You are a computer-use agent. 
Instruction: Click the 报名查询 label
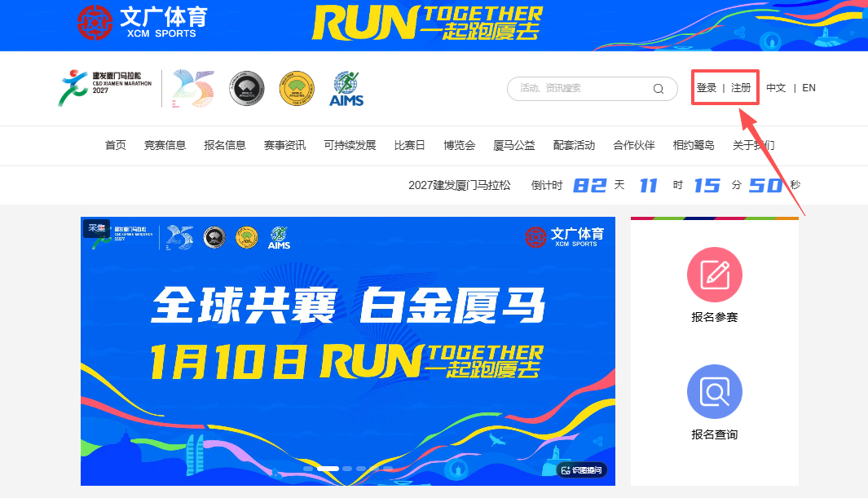pyautogui.click(x=715, y=434)
